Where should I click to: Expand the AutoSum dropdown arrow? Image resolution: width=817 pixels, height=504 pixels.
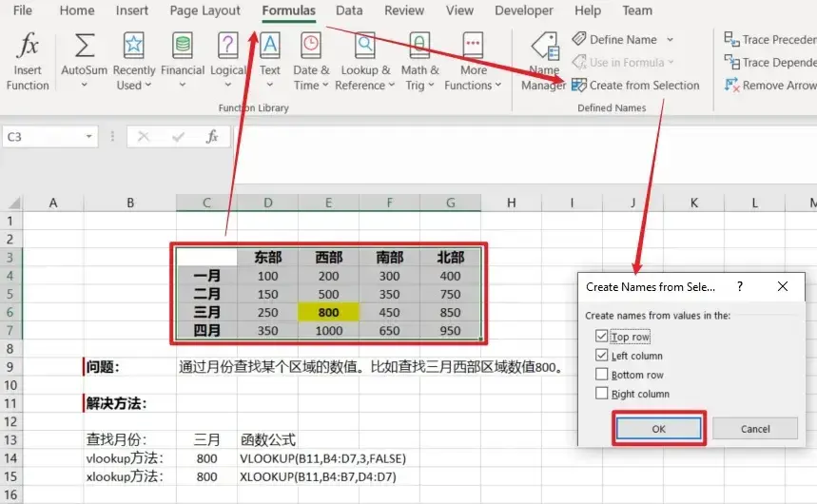84,85
